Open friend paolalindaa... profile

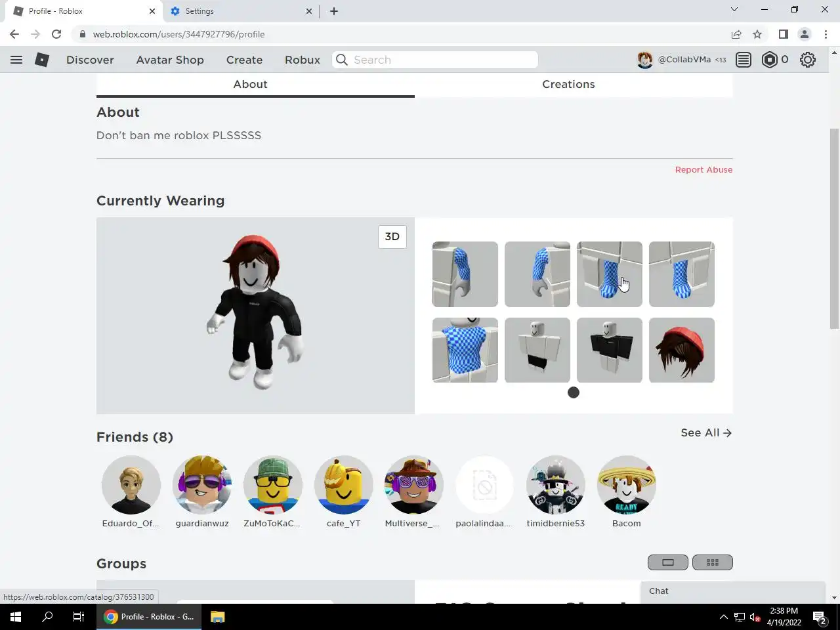coord(484,485)
